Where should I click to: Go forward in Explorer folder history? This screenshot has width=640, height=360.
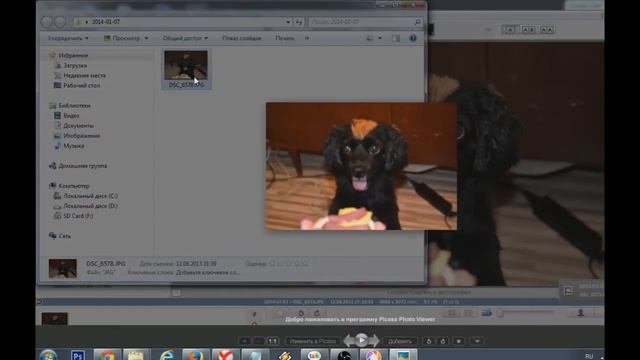(x=60, y=22)
